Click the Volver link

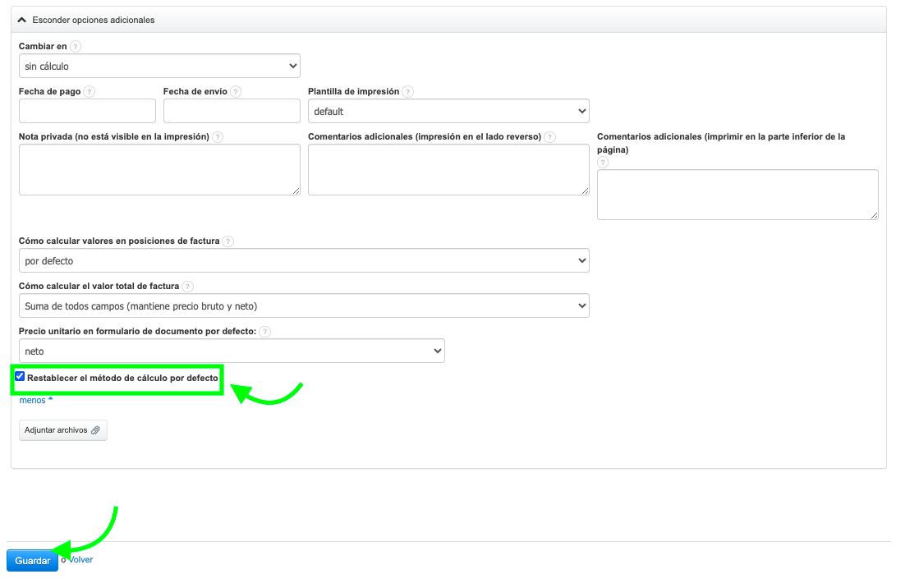point(80,560)
